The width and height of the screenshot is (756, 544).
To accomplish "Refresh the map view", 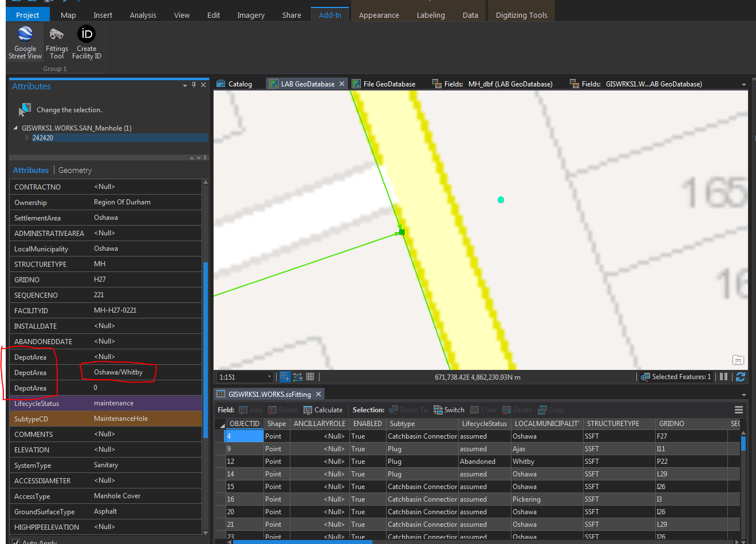I will coord(740,377).
